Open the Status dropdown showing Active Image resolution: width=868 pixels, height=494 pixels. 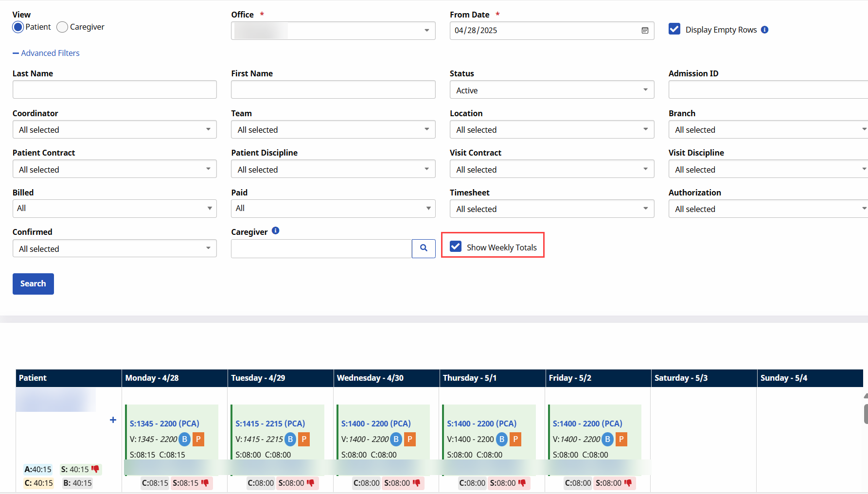coord(551,89)
